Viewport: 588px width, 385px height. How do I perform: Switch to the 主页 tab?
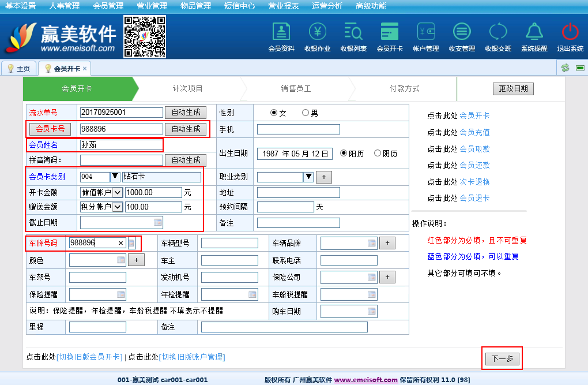[18, 69]
